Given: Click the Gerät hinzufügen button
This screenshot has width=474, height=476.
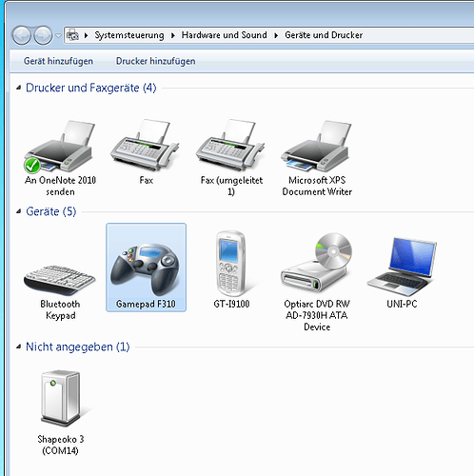Looking at the screenshot, I should click(58, 61).
